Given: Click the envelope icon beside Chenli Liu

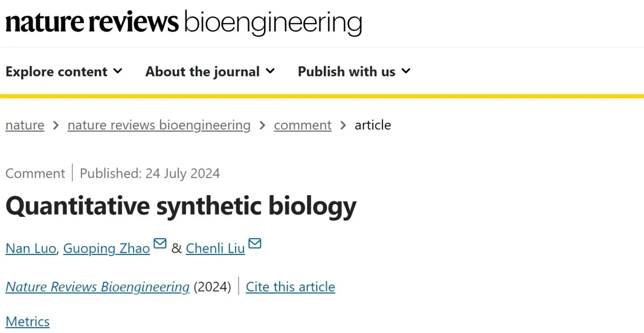Looking at the screenshot, I should pos(254,244).
